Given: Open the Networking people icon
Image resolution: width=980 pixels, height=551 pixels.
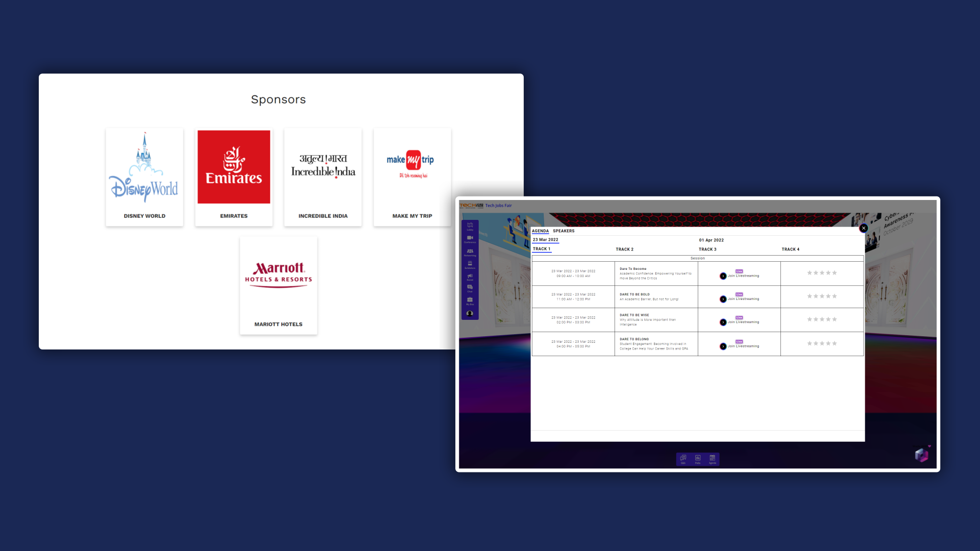Looking at the screenshot, I should click(470, 252).
